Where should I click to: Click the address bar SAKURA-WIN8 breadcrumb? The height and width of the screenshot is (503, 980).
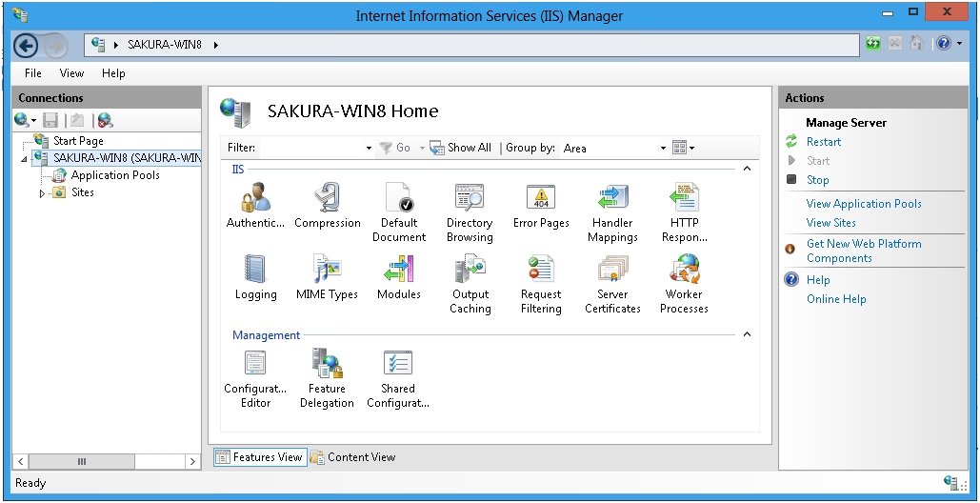pos(165,45)
